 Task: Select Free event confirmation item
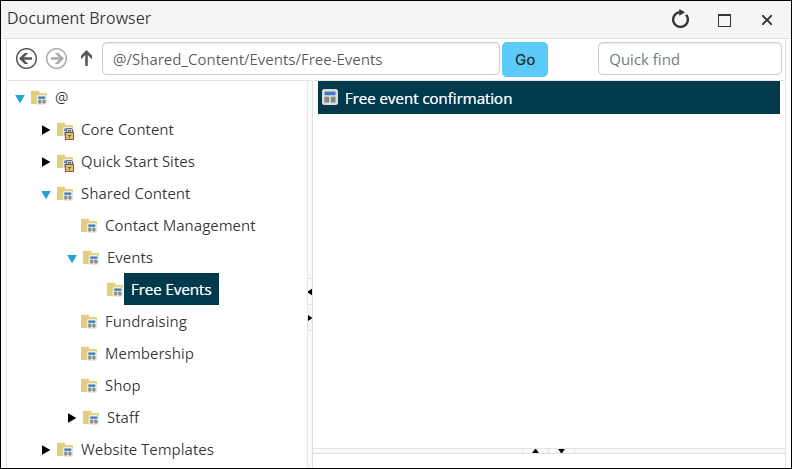(549, 97)
